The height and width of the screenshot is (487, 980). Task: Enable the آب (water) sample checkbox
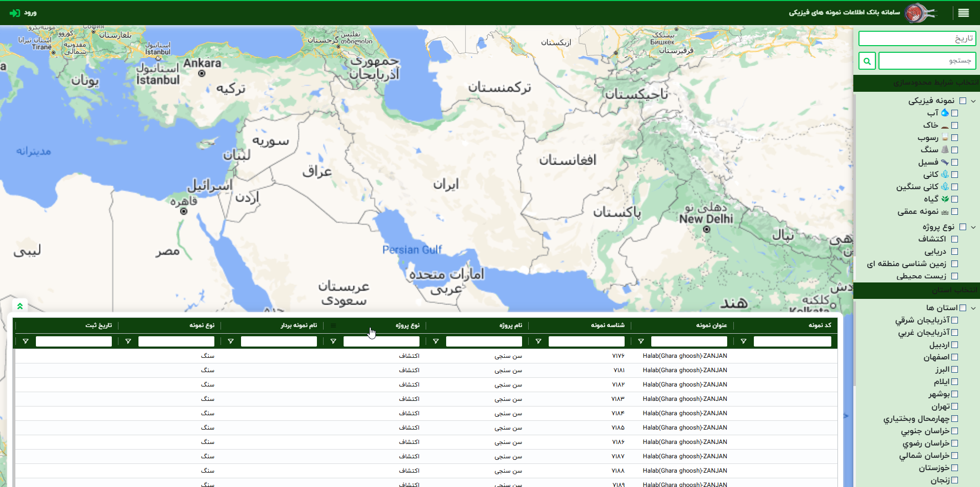[x=954, y=113]
